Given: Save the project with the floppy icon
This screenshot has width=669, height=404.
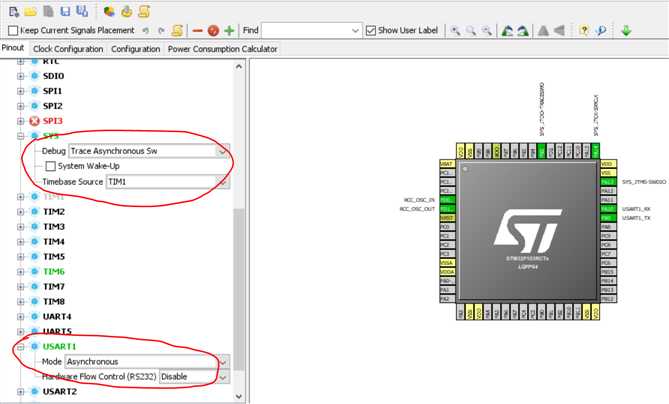Looking at the screenshot, I should [x=65, y=12].
